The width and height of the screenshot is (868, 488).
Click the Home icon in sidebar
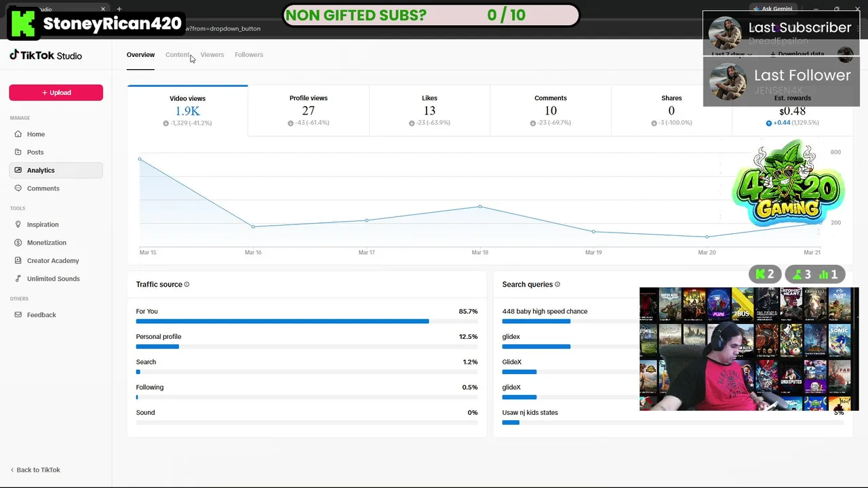tap(18, 134)
